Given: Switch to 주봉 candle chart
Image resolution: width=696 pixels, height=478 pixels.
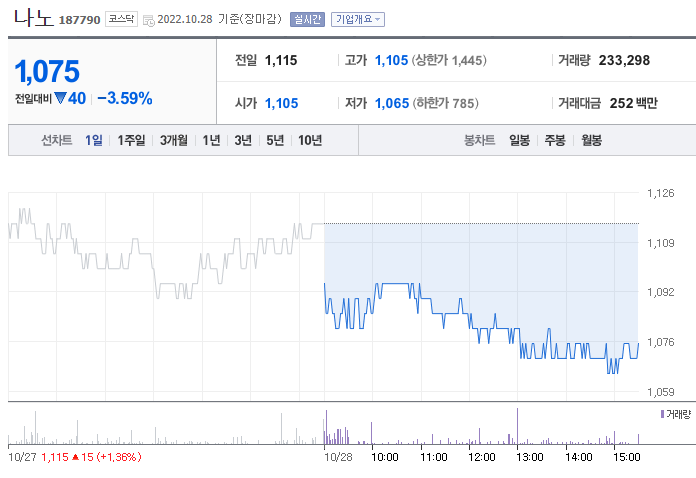Looking at the screenshot, I should 555,140.
